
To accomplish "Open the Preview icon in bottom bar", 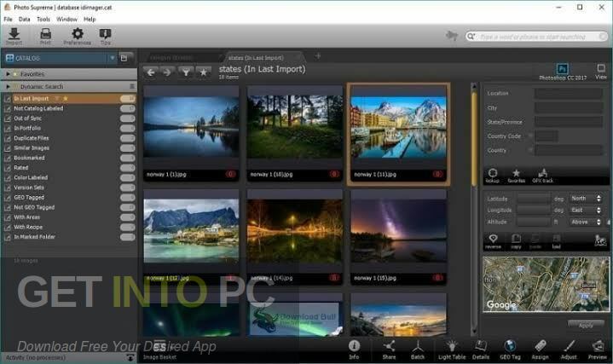I will coord(598,350).
